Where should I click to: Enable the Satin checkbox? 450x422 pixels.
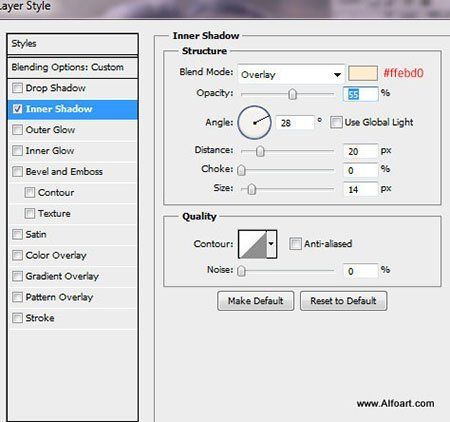pos(17,234)
